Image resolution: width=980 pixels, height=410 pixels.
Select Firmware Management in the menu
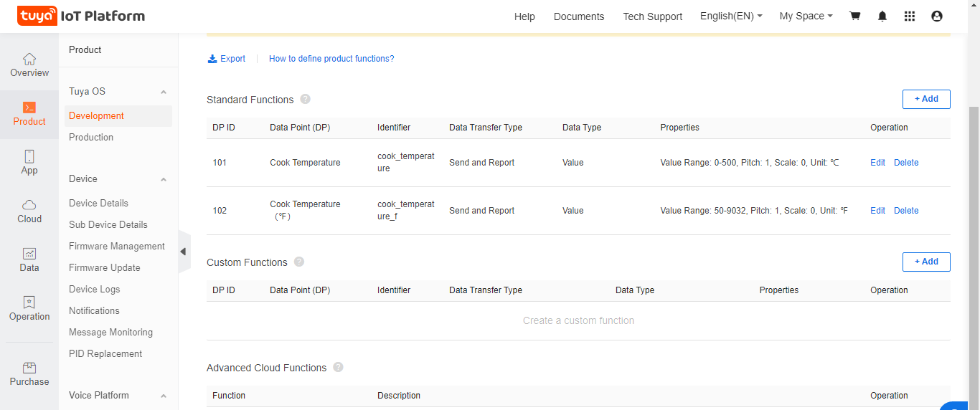tap(117, 246)
